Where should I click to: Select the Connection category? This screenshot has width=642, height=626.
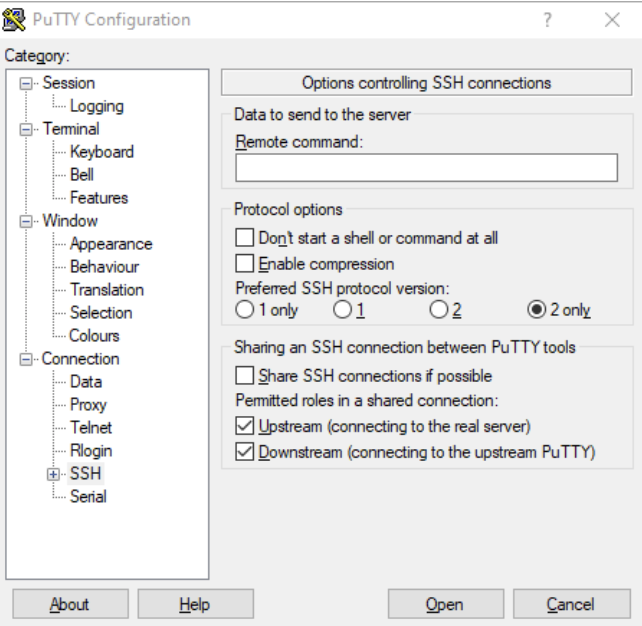coord(81,359)
